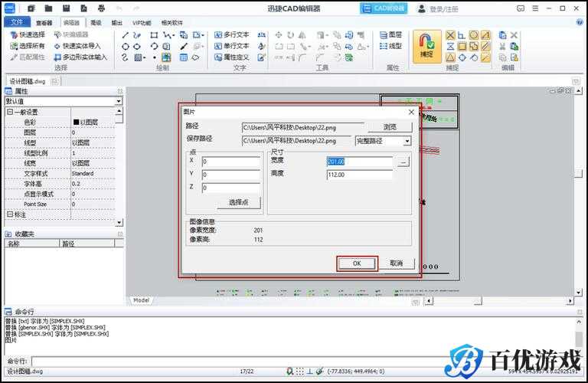The width and height of the screenshot is (588, 383).
Task: Click the highlighted Insert Image tool
Action: (x=166, y=57)
